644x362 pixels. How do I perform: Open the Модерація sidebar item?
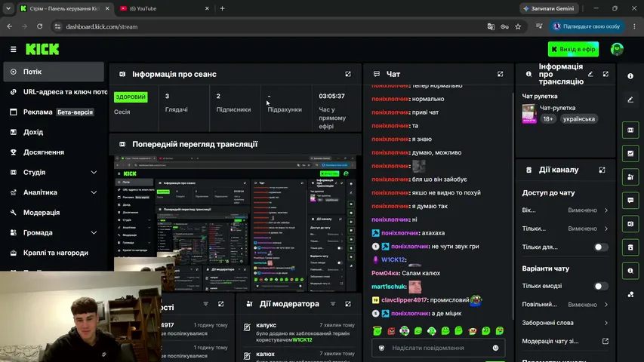54,213
